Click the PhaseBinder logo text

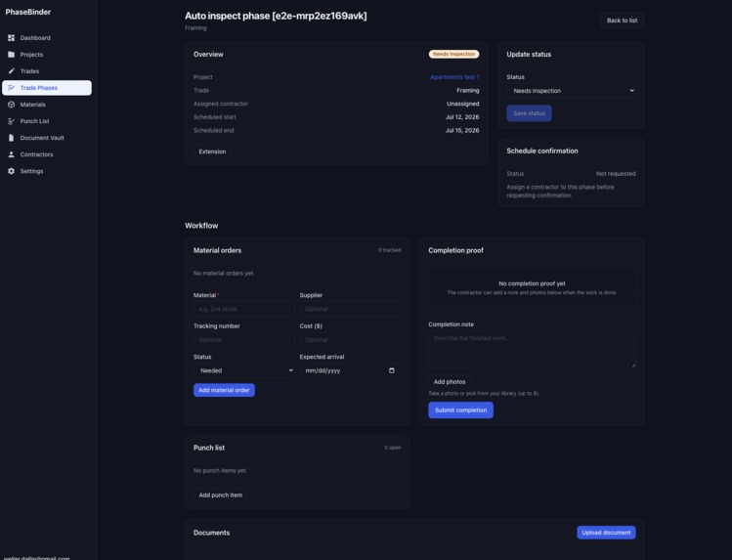tap(28, 12)
